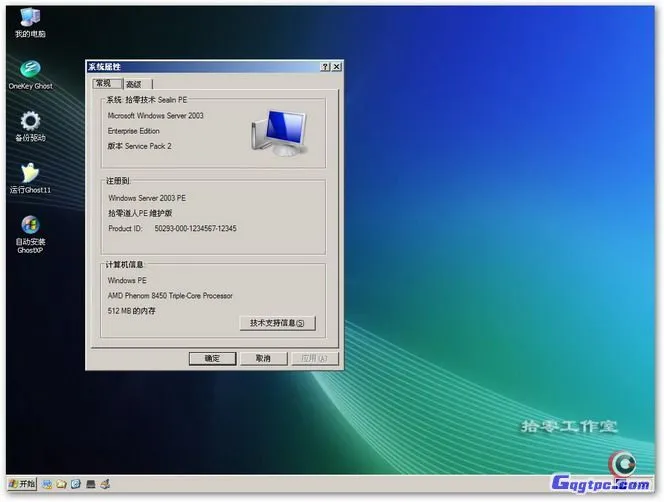
Task: Click the 开始 start button
Action: pos(22,484)
